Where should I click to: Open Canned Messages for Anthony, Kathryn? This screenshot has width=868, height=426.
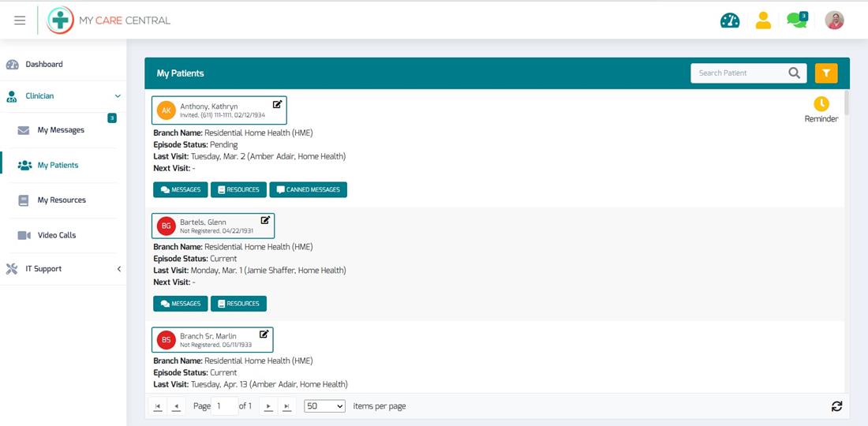[x=309, y=190]
